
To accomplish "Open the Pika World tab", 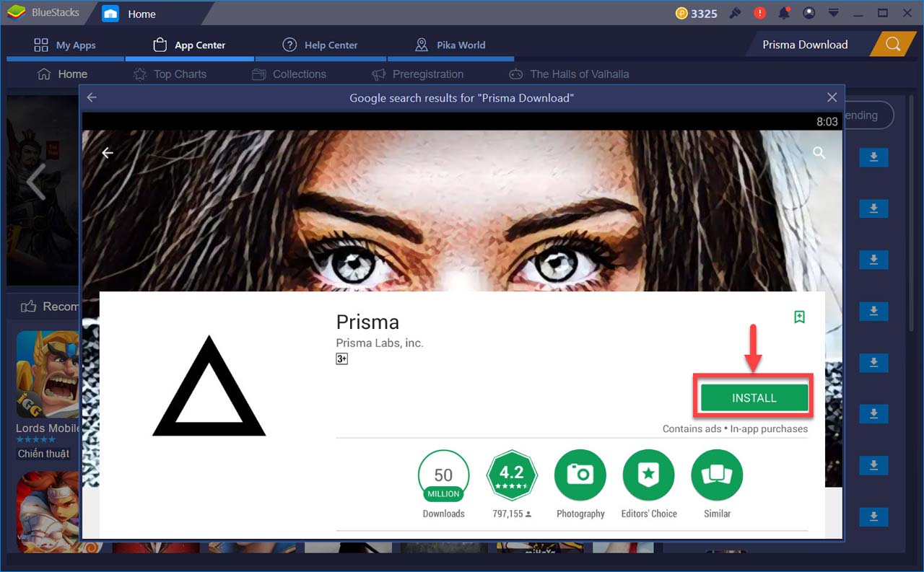I will (450, 45).
